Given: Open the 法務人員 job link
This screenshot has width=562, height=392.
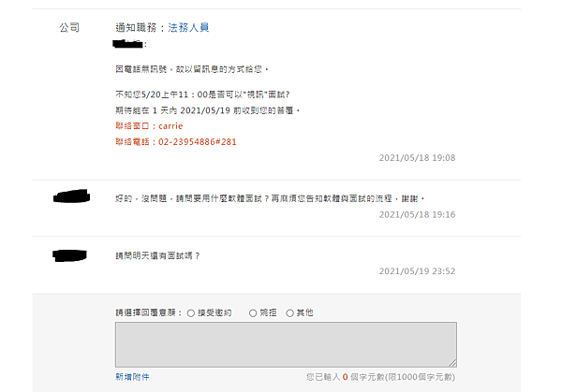Looking at the screenshot, I should point(188,27).
